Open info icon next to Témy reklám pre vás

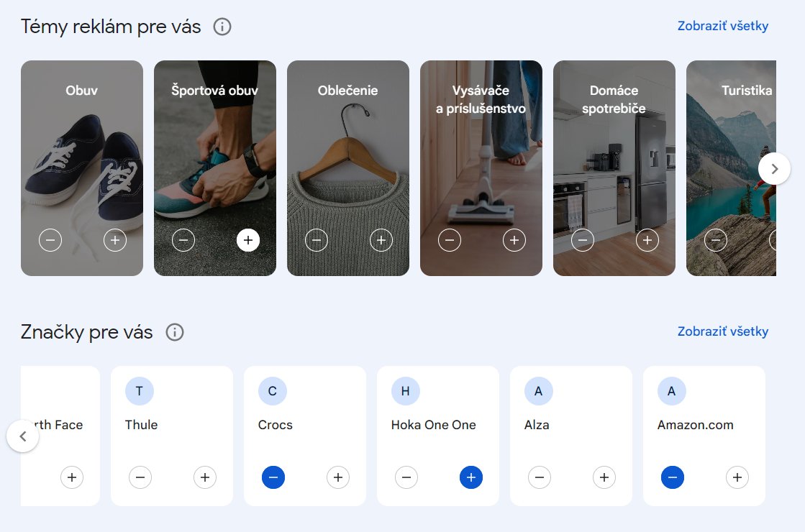pos(222,27)
